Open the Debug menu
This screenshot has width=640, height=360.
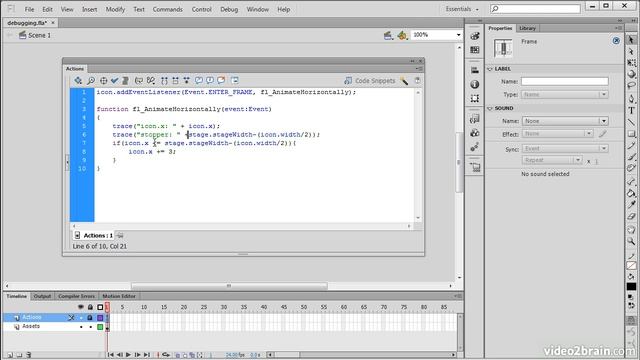point(229,9)
